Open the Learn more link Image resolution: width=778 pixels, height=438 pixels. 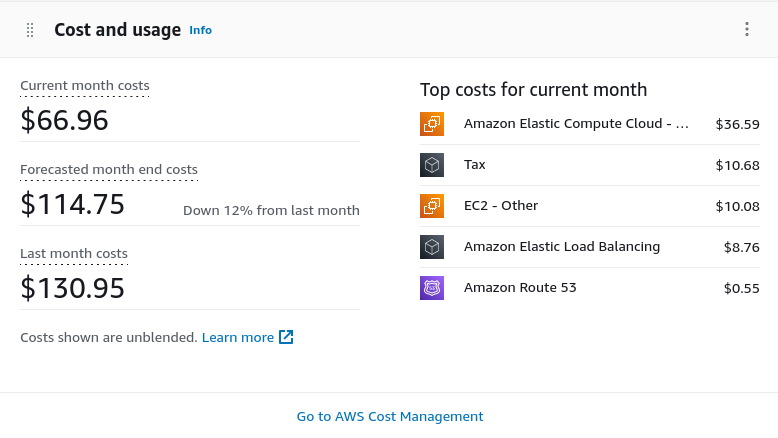click(238, 337)
